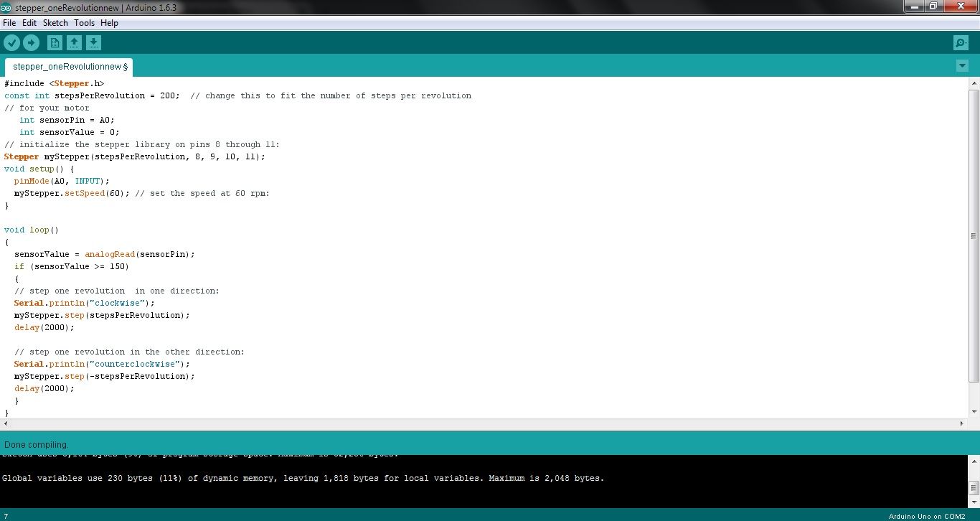Open the Edit menu

(29, 22)
